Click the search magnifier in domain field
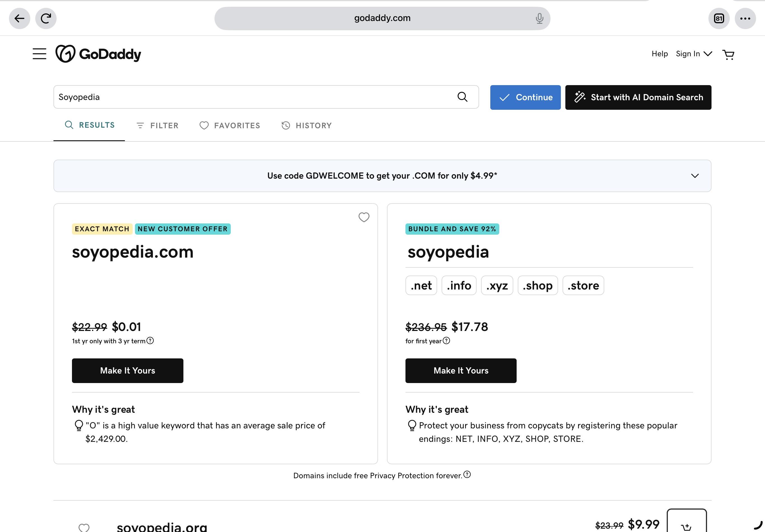The height and width of the screenshot is (532, 765). [462, 97]
